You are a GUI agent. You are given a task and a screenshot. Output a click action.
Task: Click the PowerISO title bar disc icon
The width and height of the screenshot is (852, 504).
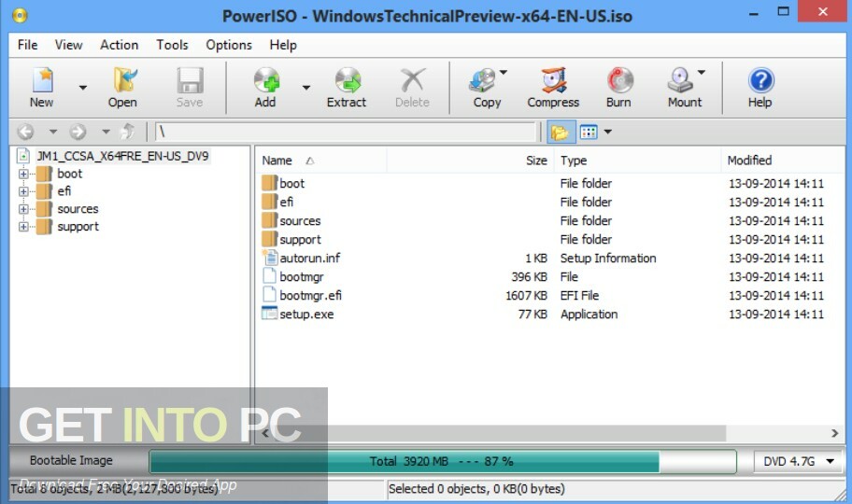20,15
